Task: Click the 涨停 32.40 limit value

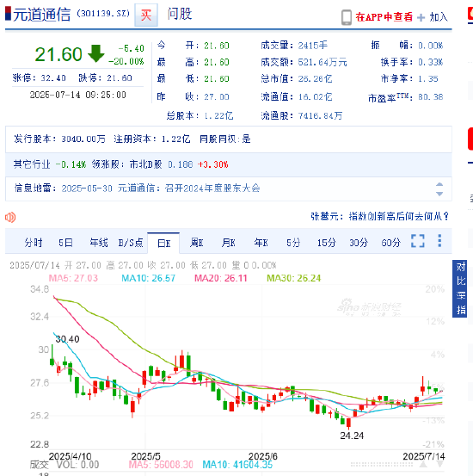Action: [53, 78]
